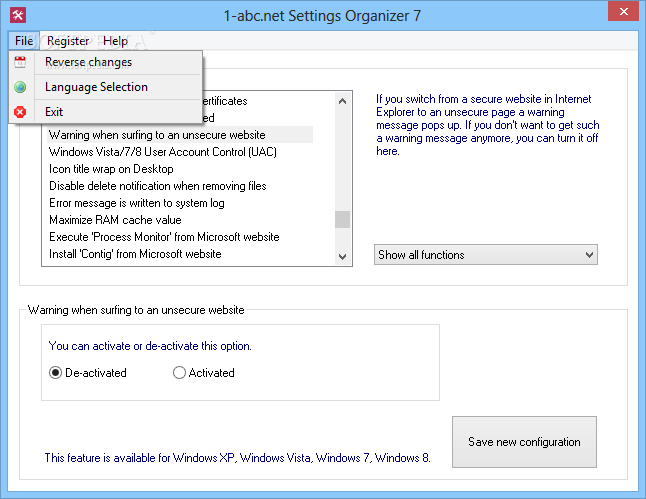The width and height of the screenshot is (646, 499).
Task: Choose Exit from the File menu
Action: click(105, 112)
